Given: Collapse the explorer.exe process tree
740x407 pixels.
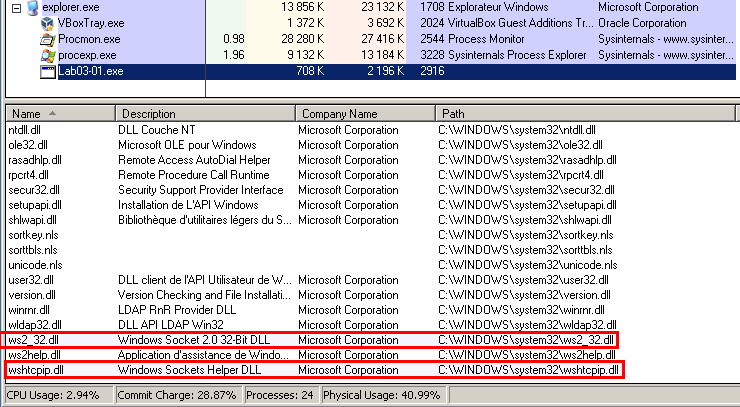Looking at the screenshot, I should tap(17, 7).
